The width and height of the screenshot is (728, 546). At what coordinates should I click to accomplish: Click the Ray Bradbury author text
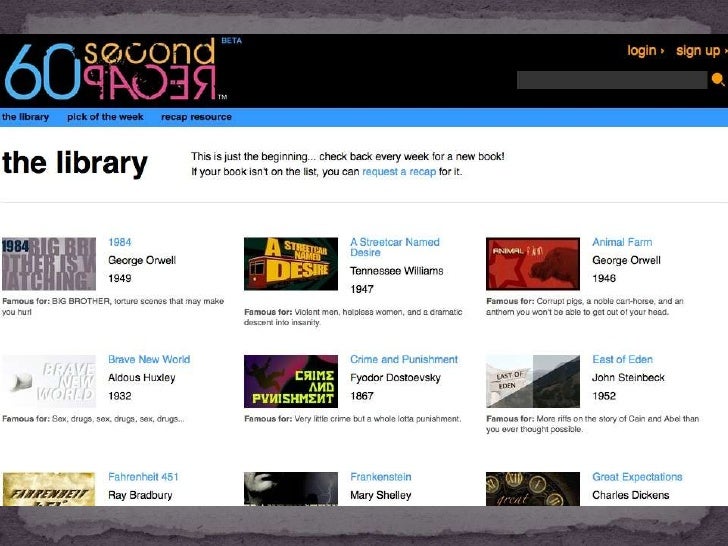click(140, 495)
